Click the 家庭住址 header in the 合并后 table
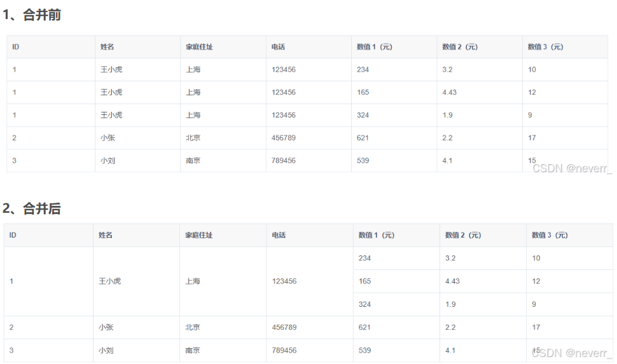617x364 pixels. (x=198, y=235)
